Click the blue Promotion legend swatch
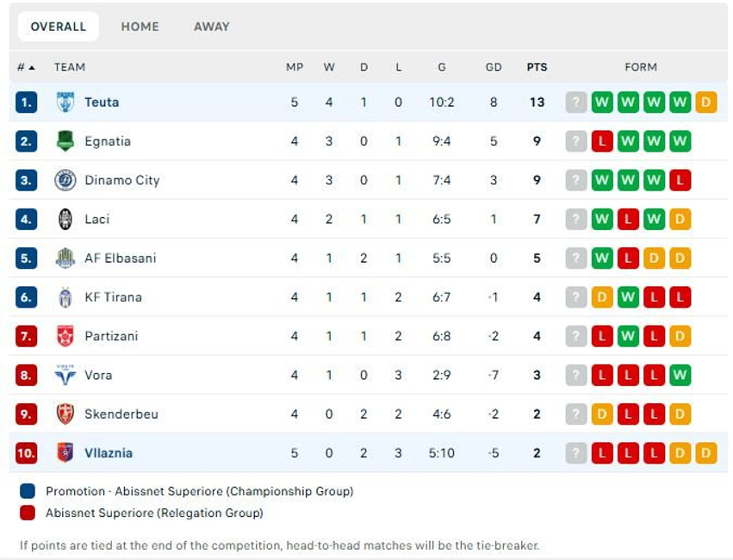Image resolution: width=733 pixels, height=560 pixels. pos(28,491)
